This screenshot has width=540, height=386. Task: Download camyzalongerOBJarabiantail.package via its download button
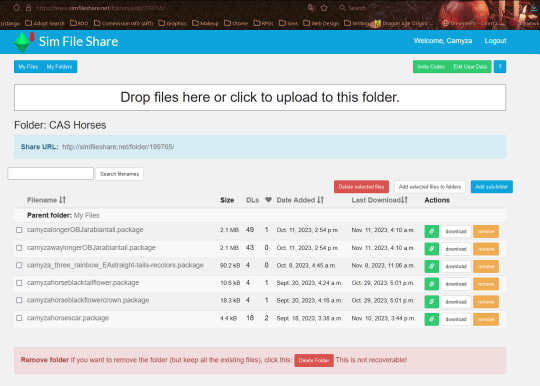click(456, 231)
